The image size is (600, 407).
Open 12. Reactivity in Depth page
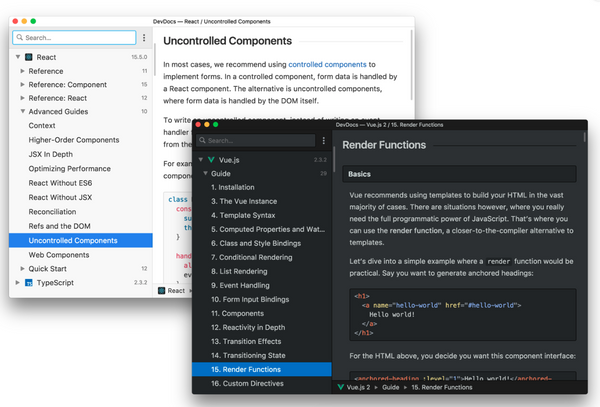click(262, 327)
